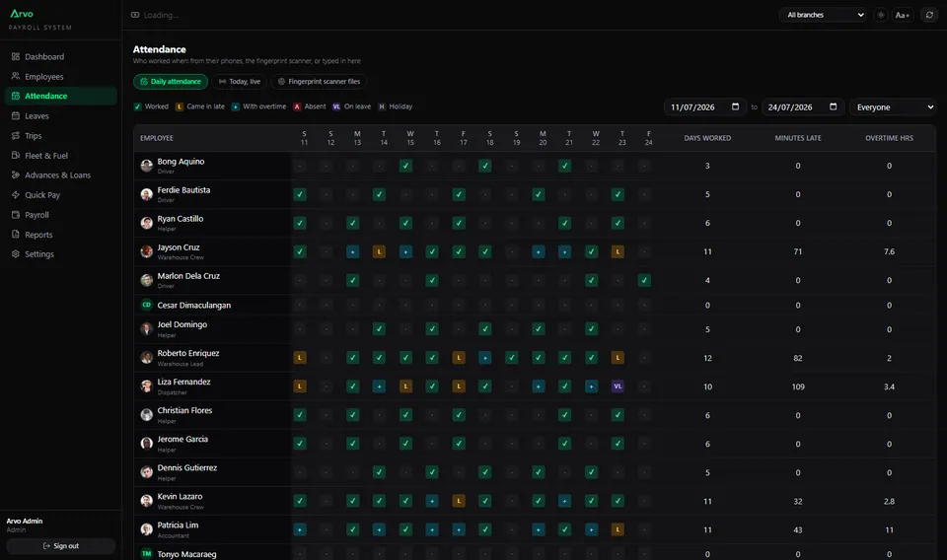Open the start date calendar picker icon
Image resolution: width=947 pixels, height=560 pixels.
click(x=735, y=106)
